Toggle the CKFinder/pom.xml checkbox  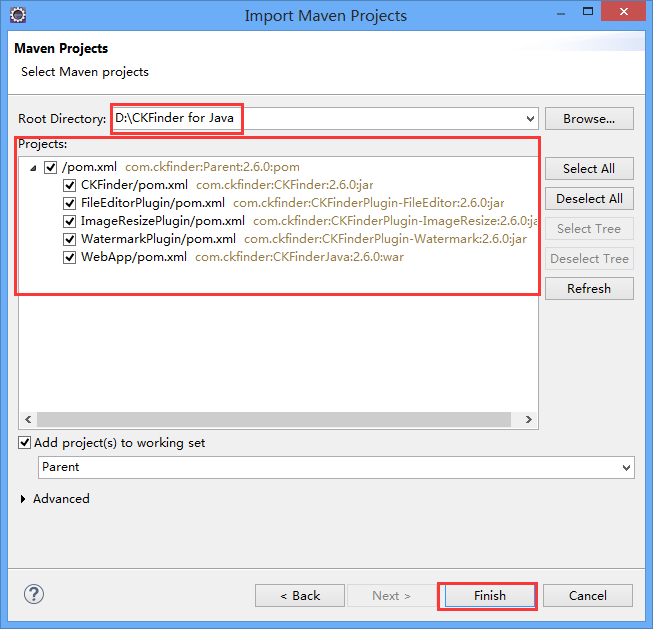point(69,185)
